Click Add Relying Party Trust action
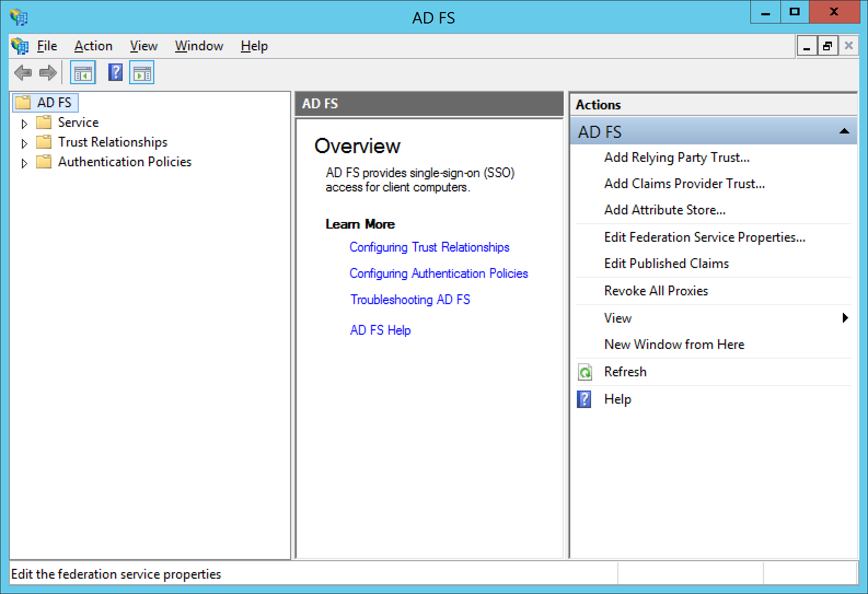Viewport: 868px width, 594px height. coord(676,158)
